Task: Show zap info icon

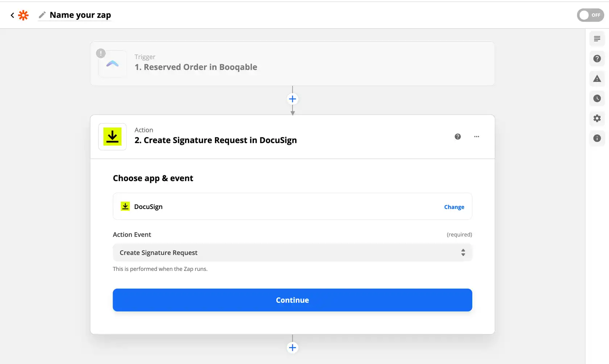Action: tap(597, 138)
